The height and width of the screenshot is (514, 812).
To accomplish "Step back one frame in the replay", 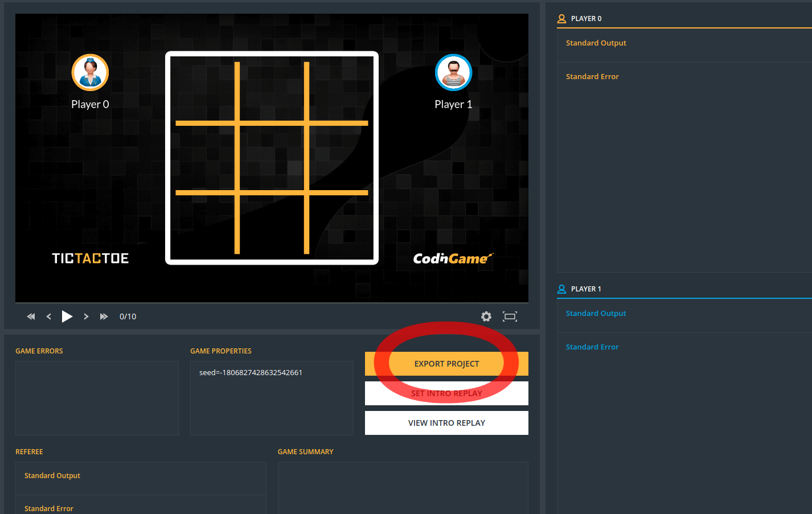I will point(49,316).
